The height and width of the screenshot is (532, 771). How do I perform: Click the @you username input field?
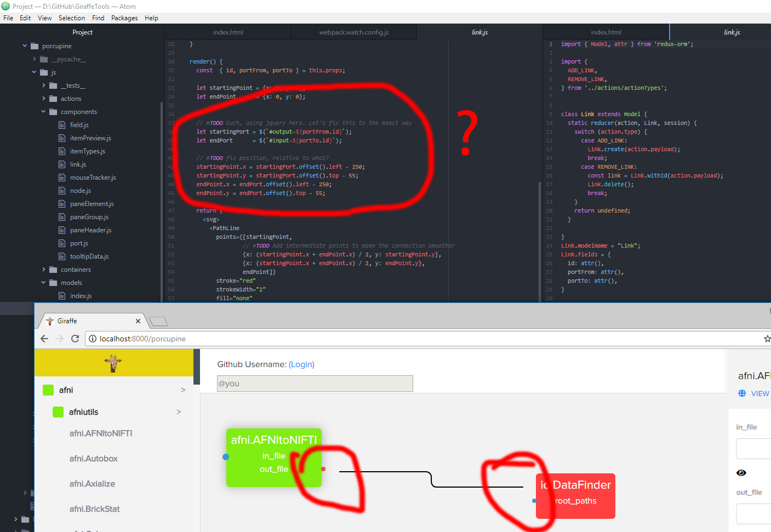315,384
